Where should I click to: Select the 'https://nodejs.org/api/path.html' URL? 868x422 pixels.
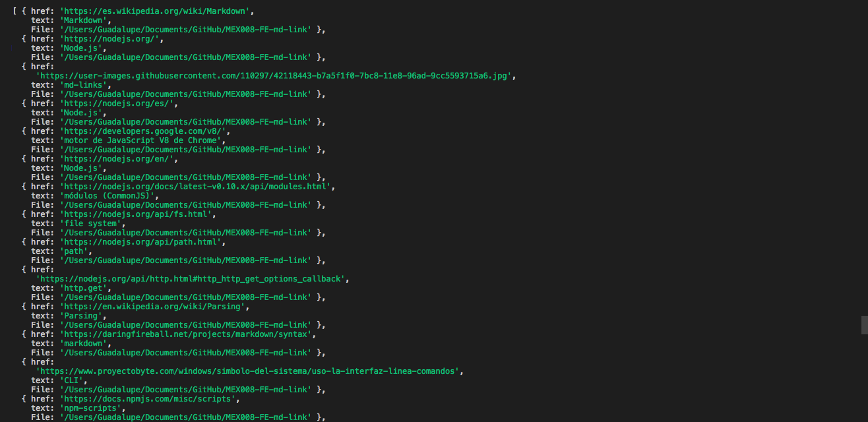click(x=142, y=242)
